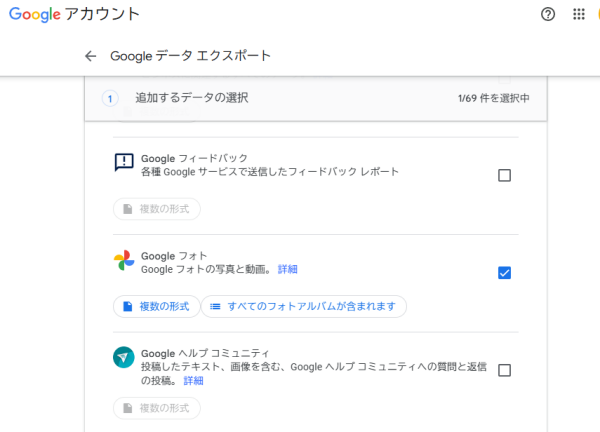Click the Google アカウント logo

tap(74, 14)
